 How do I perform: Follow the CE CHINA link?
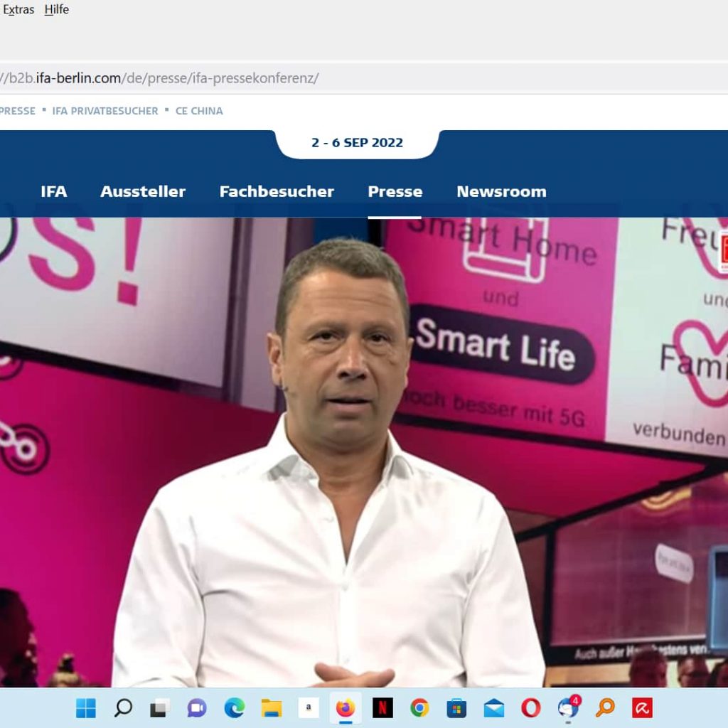199,111
